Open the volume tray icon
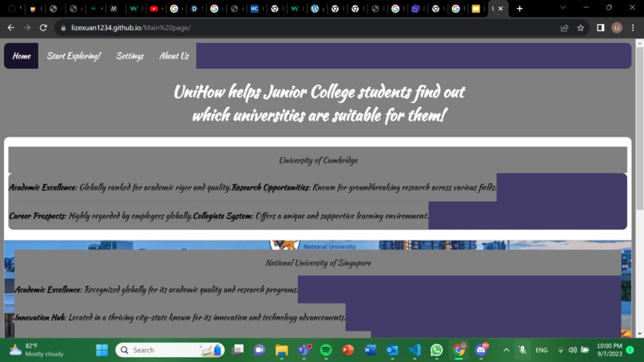Screen dimensions: 644x362 (x=573, y=350)
